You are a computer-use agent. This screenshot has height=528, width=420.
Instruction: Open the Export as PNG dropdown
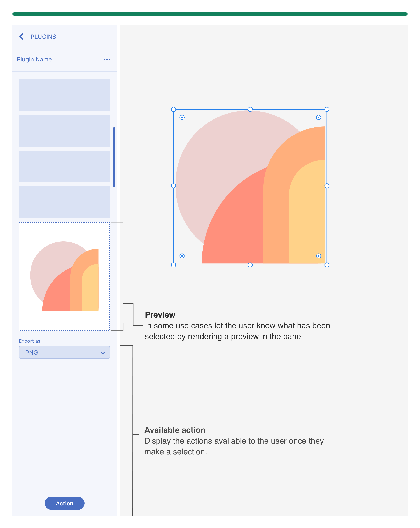click(x=64, y=352)
